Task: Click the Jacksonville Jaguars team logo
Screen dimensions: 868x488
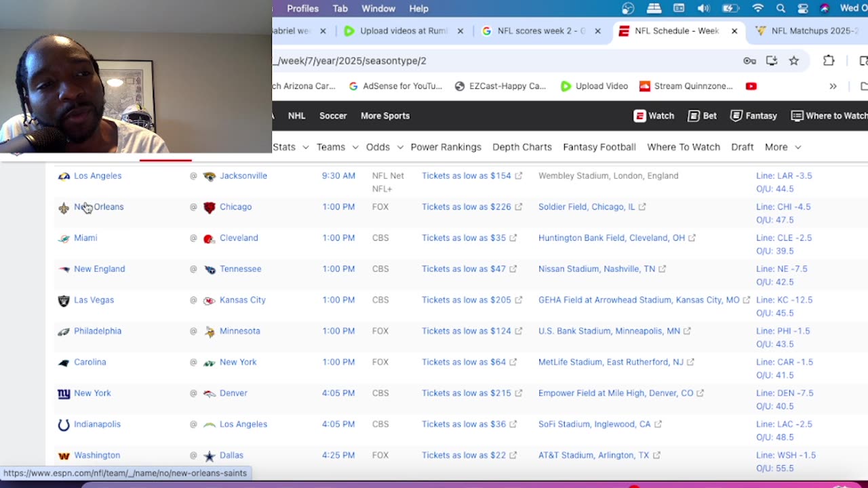Action: click(x=210, y=176)
